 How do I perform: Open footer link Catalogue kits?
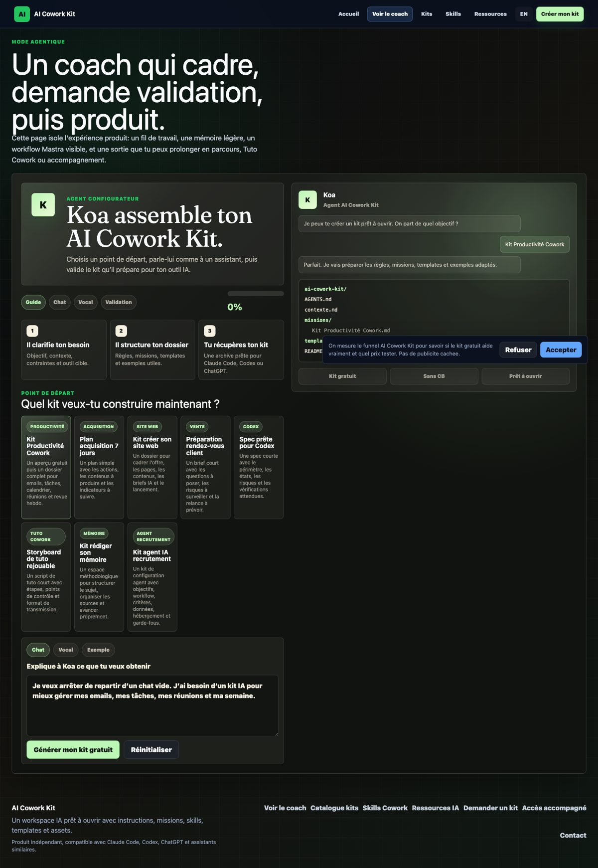pos(334,808)
